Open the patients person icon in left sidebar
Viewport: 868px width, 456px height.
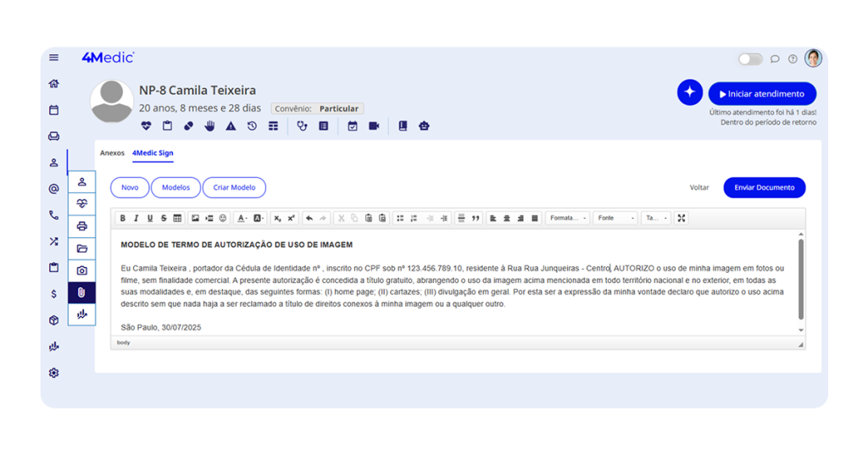point(53,163)
